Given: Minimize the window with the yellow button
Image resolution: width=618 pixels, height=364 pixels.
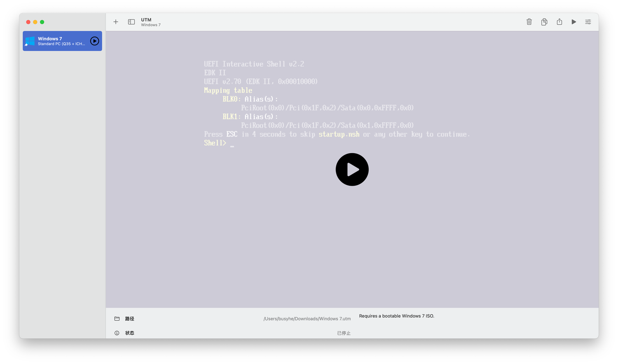Looking at the screenshot, I should point(35,22).
